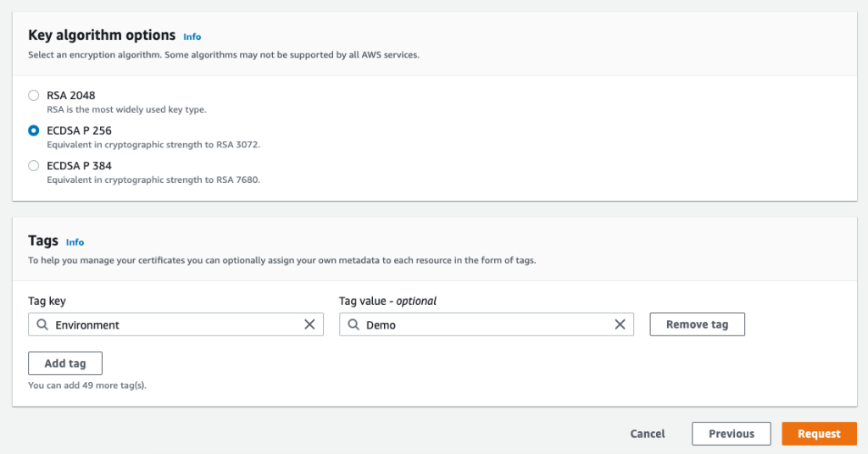Click the Cancel button

pos(648,434)
